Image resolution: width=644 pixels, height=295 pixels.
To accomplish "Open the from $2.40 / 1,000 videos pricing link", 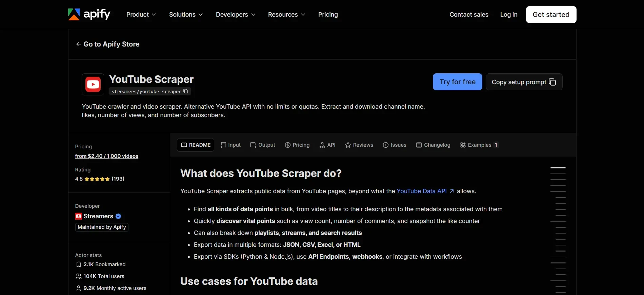I will pyautogui.click(x=107, y=156).
